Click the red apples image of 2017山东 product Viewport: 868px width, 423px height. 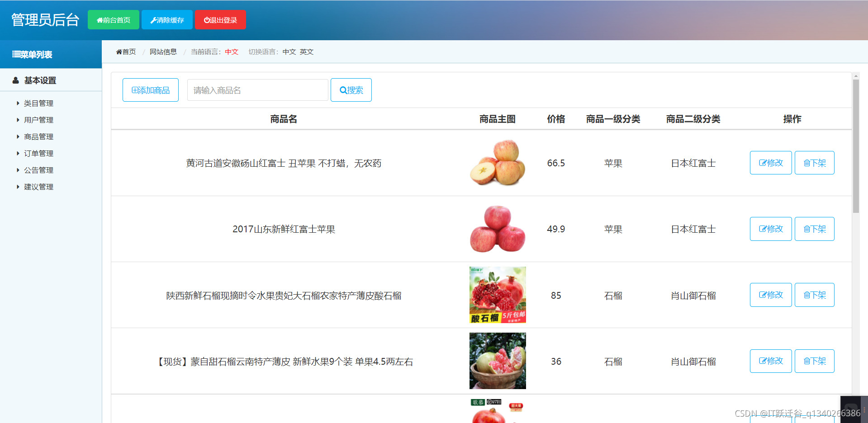pos(498,229)
